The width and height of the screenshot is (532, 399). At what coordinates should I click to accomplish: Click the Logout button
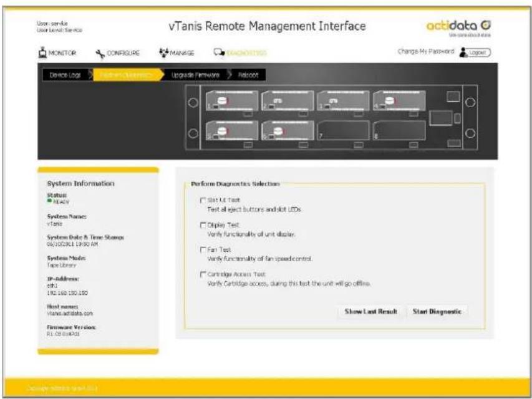479,52
